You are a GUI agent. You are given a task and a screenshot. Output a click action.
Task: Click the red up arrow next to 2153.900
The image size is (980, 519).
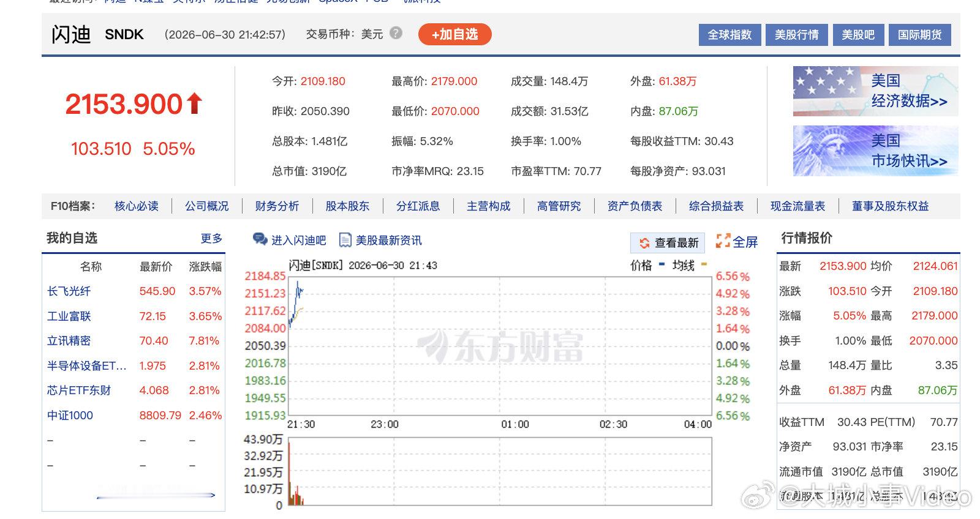[194, 103]
